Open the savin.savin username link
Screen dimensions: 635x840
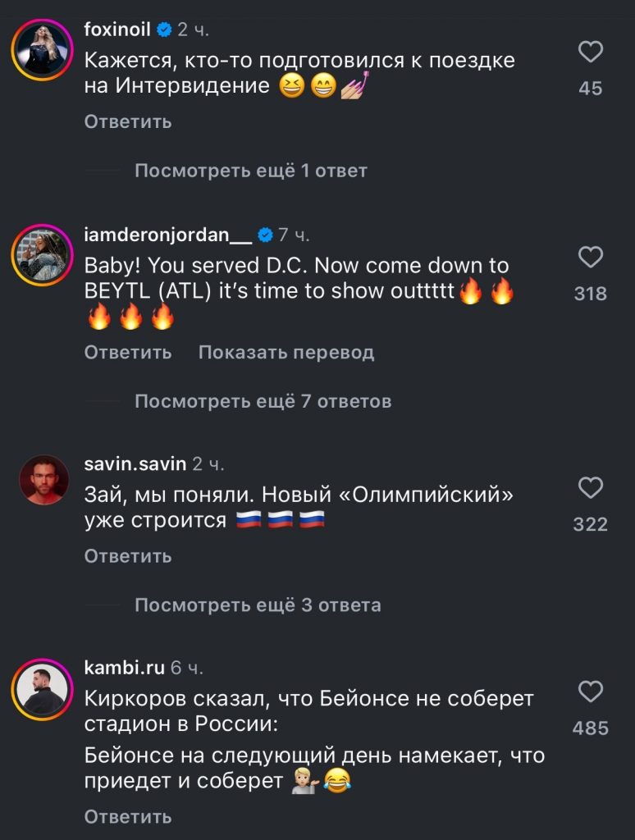(135, 464)
